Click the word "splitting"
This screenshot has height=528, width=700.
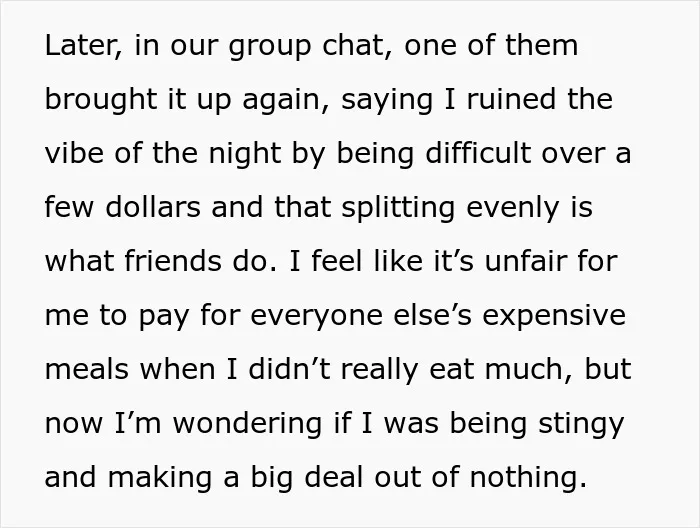[x=398, y=209]
